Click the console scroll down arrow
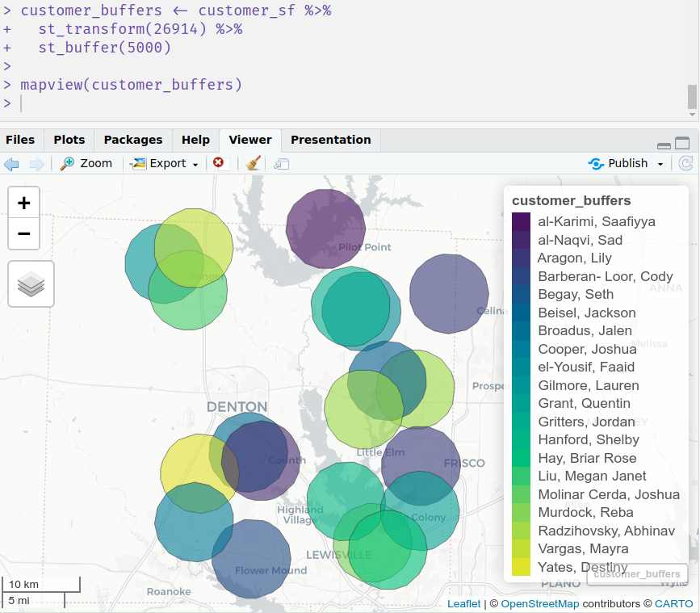The width and height of the screenshot is (700, 613). [x=692, y=115]
